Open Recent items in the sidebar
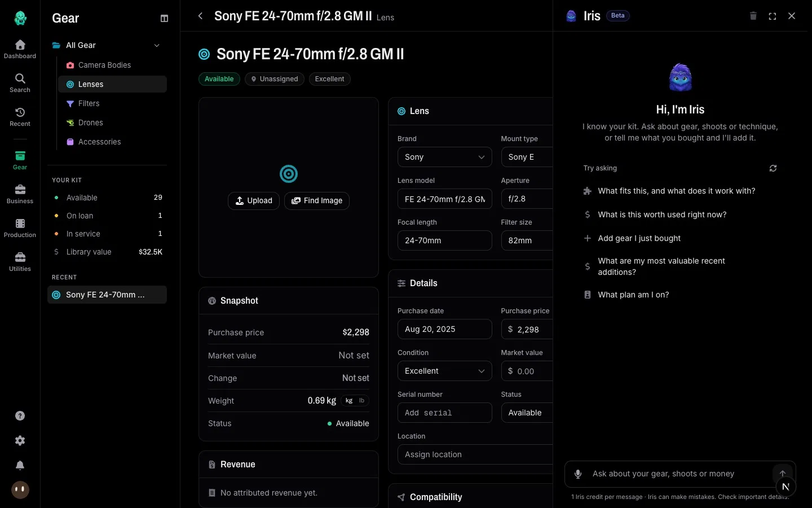812x508 pixels. (x=20, y=117)
